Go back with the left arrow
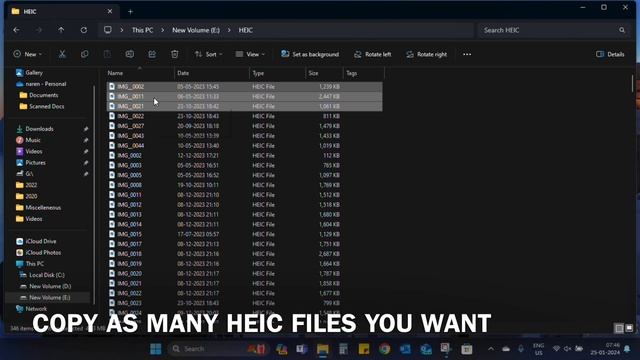This screenshot has width=640, height=360. [x=16, y=30]
